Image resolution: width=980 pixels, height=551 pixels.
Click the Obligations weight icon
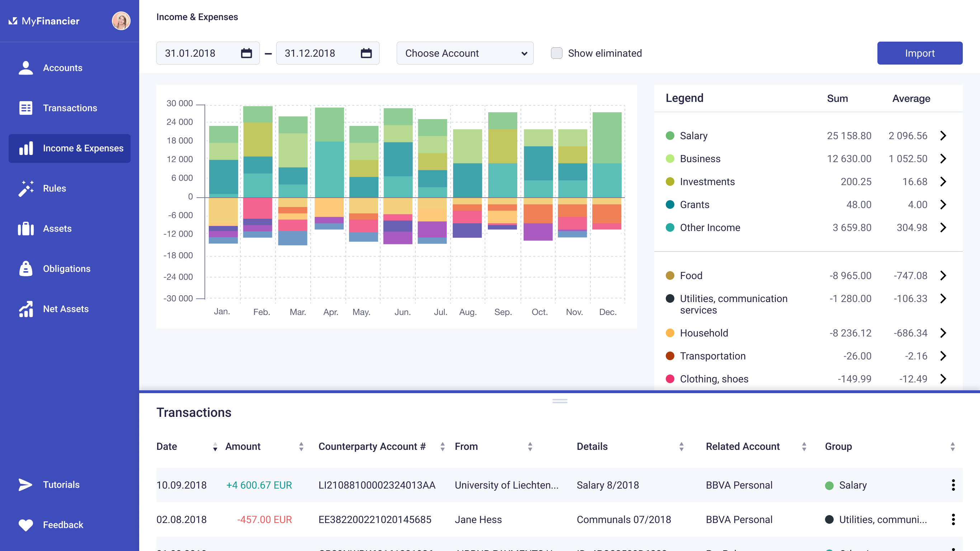(x=25, y=269)
